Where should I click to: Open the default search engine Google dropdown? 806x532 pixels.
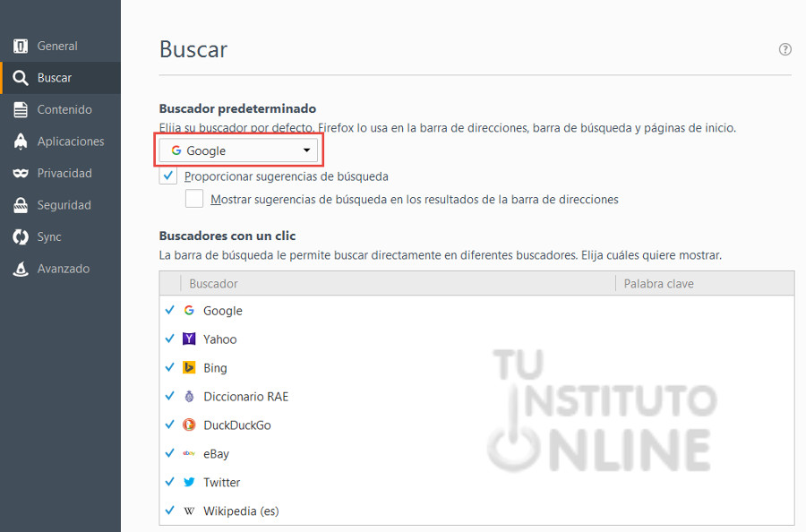239,150
